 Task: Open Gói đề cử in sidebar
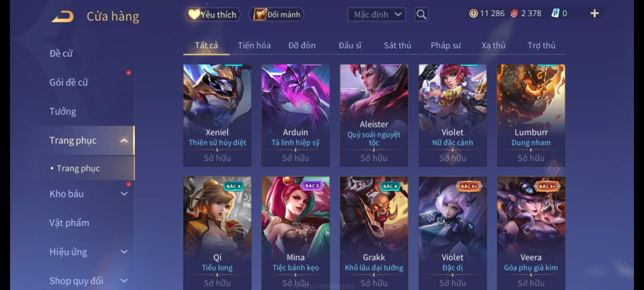coord(69,82)
